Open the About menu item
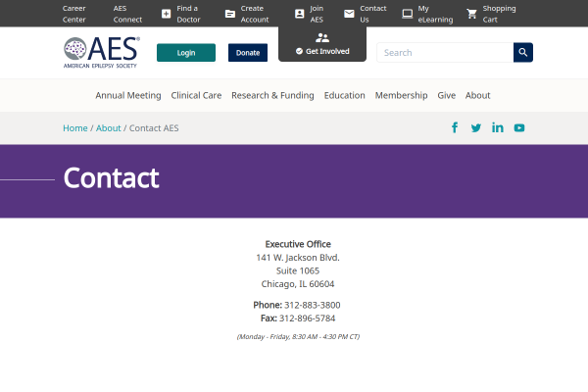 478,95
